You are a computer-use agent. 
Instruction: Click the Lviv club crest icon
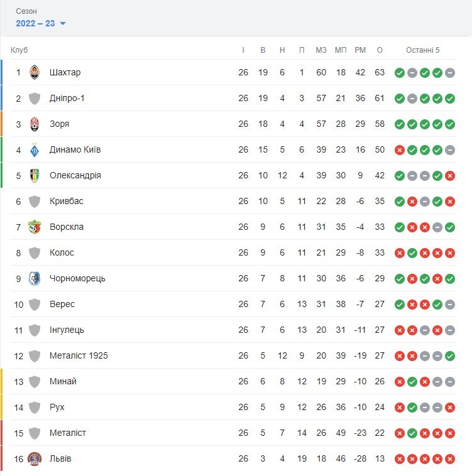coord(35,458)
